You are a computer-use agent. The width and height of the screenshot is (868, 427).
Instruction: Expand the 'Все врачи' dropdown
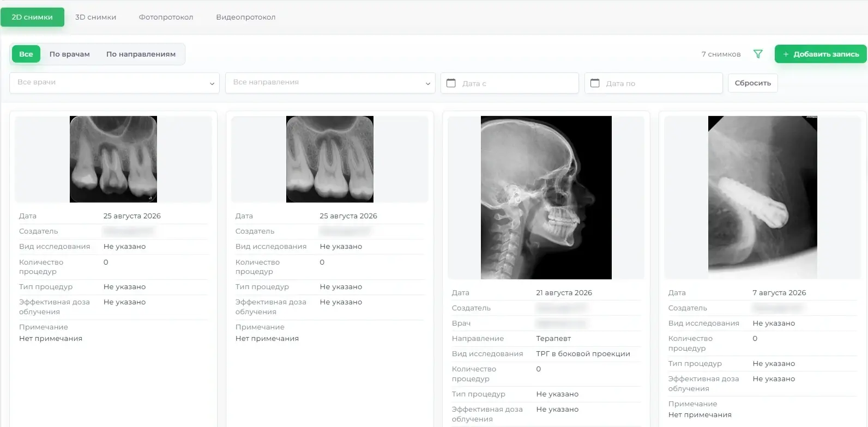point(114,83)
